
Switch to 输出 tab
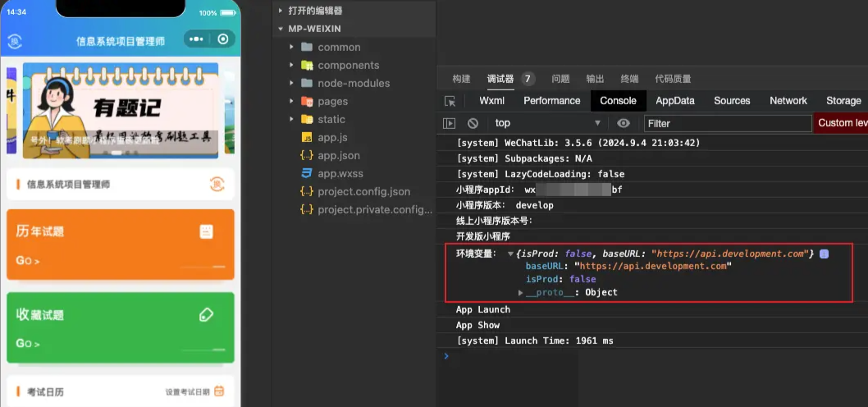[x=595, y=79]
